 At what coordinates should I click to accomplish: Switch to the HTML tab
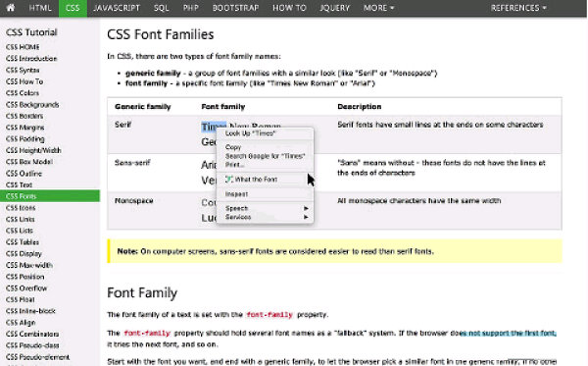point(40,8)
